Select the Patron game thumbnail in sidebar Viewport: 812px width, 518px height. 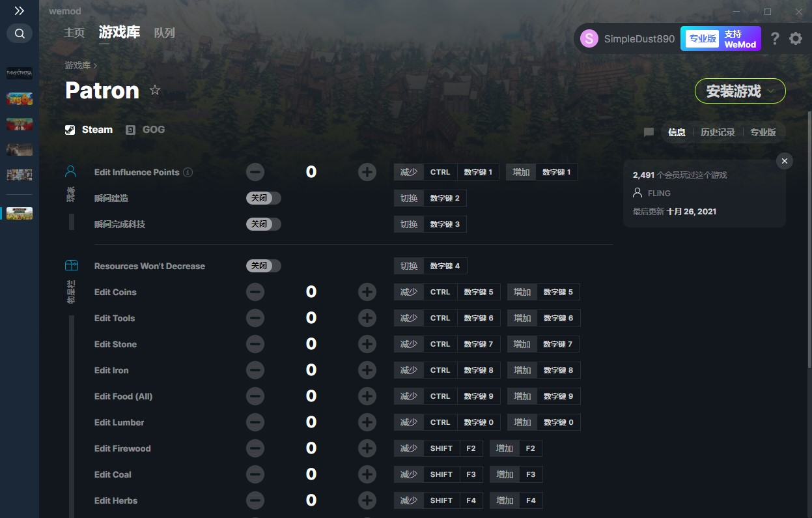click(x=20, y=213)
